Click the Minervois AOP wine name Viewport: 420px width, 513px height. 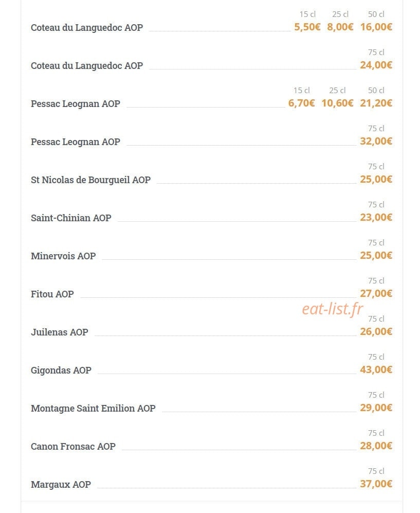tap(63, 256)
